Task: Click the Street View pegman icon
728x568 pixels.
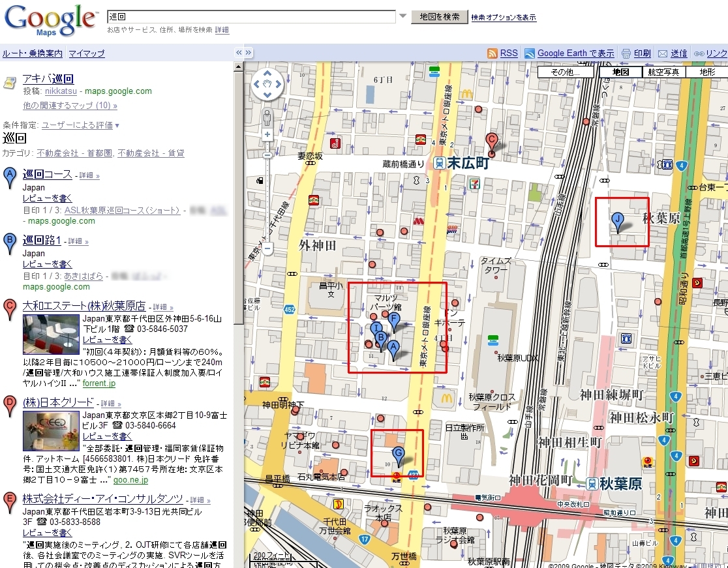Action: click(267, 118)
